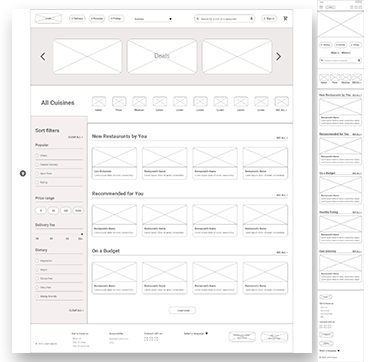Choose the Pickup pill in desktop header
Image resolution: width=377 pixels, height=362 pixels.
click(x=116, y=19)
